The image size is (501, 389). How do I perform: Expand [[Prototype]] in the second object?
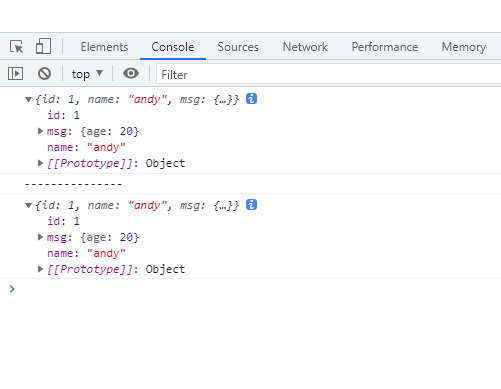click(40, 269)
